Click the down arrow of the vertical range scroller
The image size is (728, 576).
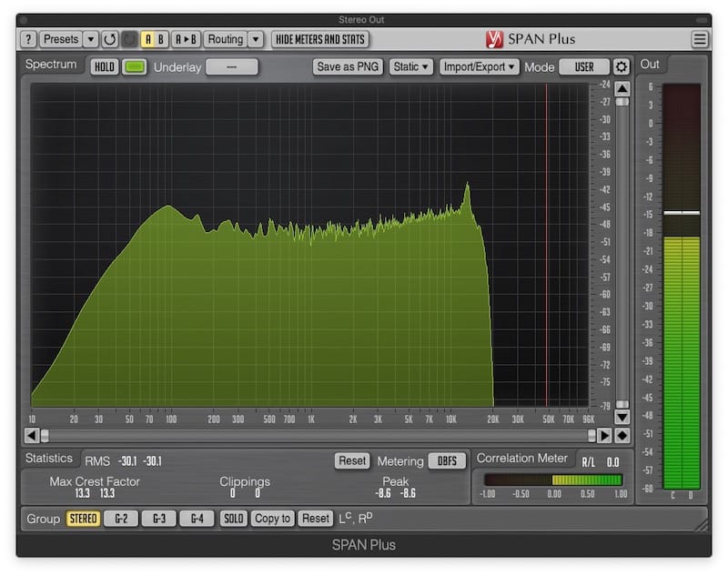(x=622, y=417)
